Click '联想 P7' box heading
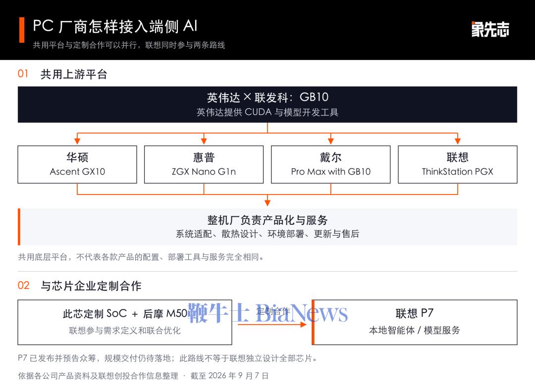 (415, 313)
